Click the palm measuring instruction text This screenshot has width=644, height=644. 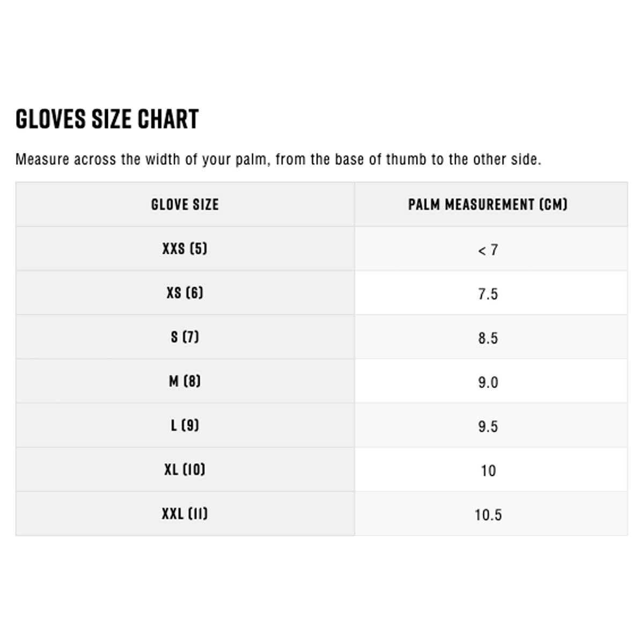(x=278, y=159)
